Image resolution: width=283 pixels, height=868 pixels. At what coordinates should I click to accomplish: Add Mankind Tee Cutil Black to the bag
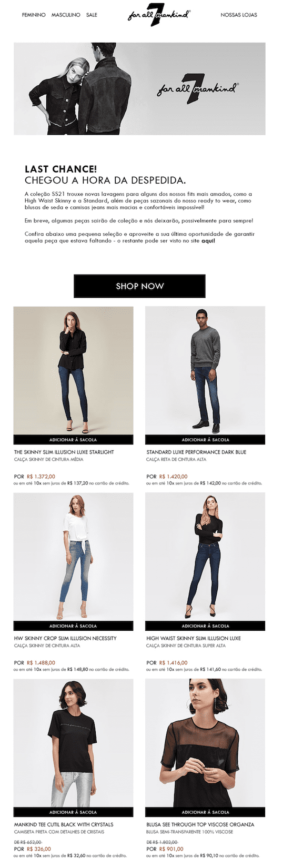73,812
